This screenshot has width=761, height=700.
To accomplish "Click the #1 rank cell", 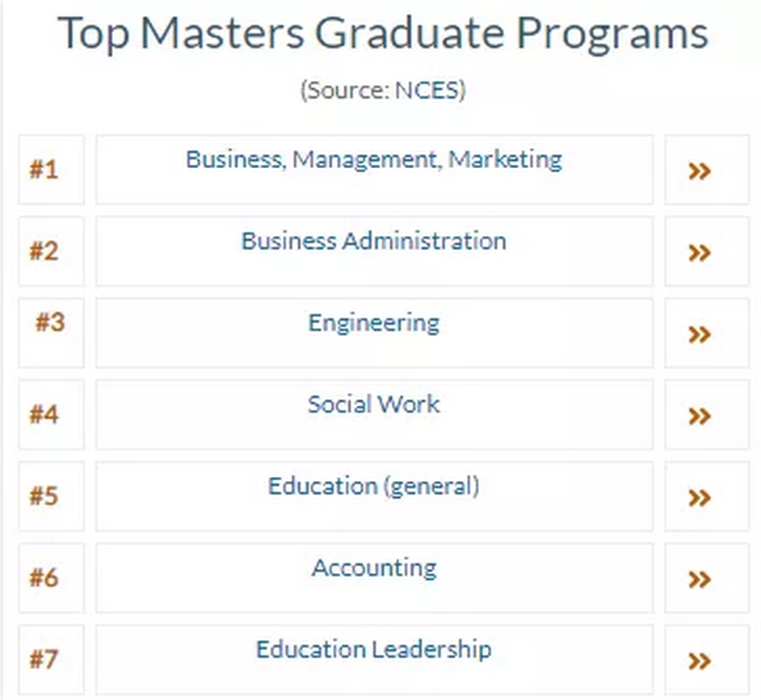I will coord(44,171).
